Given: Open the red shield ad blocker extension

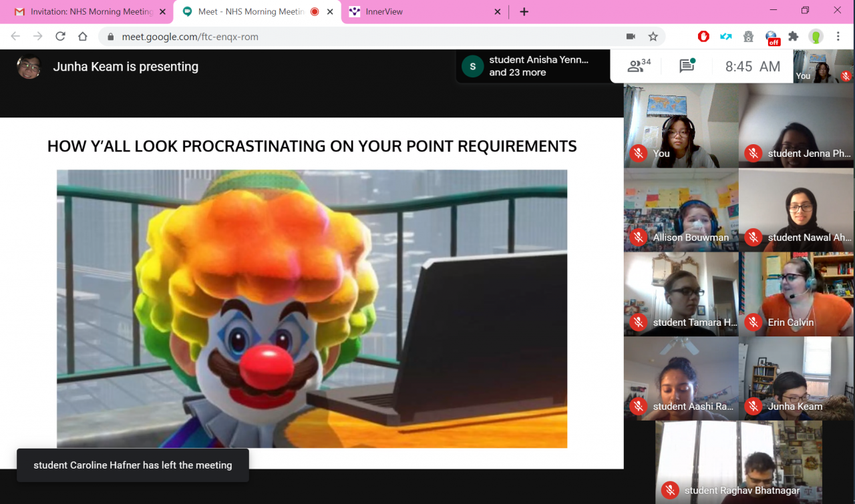Looking at the screenshot, I should click(x=703, y=37).
